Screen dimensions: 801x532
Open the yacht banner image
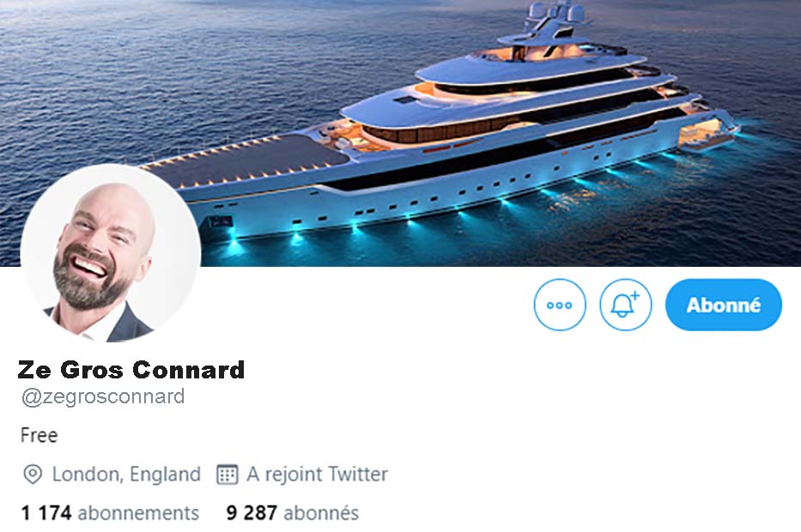tap(400, 133)
